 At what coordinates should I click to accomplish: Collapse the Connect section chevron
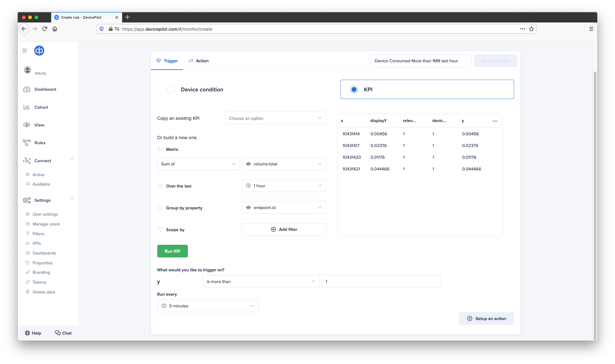coord(72,159)
